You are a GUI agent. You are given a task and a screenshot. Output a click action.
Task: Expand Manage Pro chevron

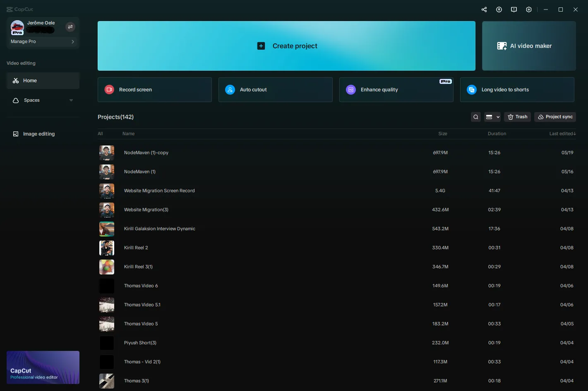coord(73,42)
